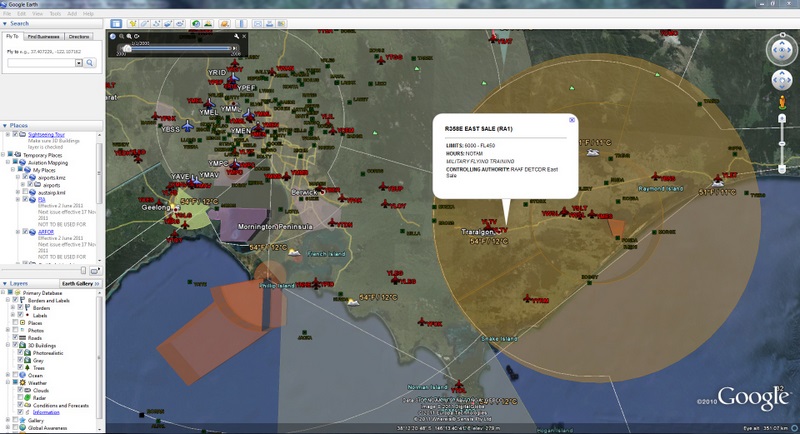
Task: Click the Add Image Overlay icon
Action: coord(168,23)
